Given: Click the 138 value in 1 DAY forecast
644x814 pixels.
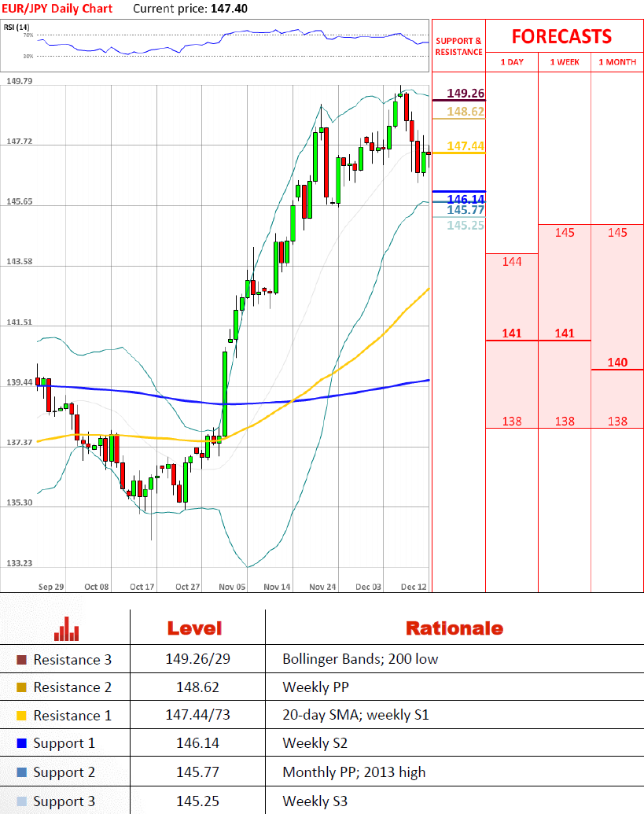Looking at the screenshot, I should point(512,422).
